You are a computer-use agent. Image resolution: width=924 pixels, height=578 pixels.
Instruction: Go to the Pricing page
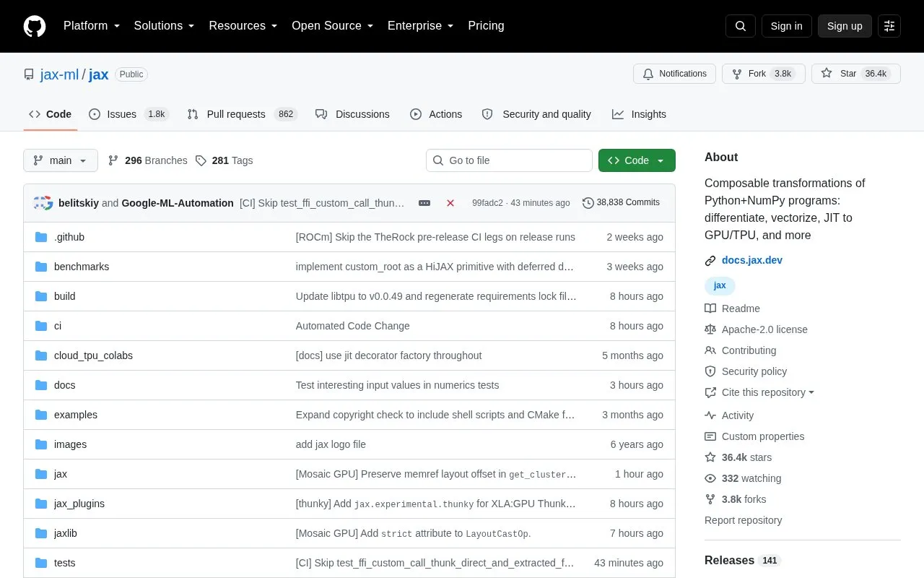point(486,26)
